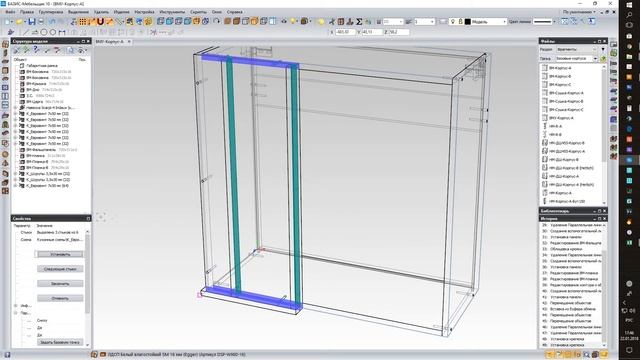Toggle the grid snapping icon

point(83,22)
